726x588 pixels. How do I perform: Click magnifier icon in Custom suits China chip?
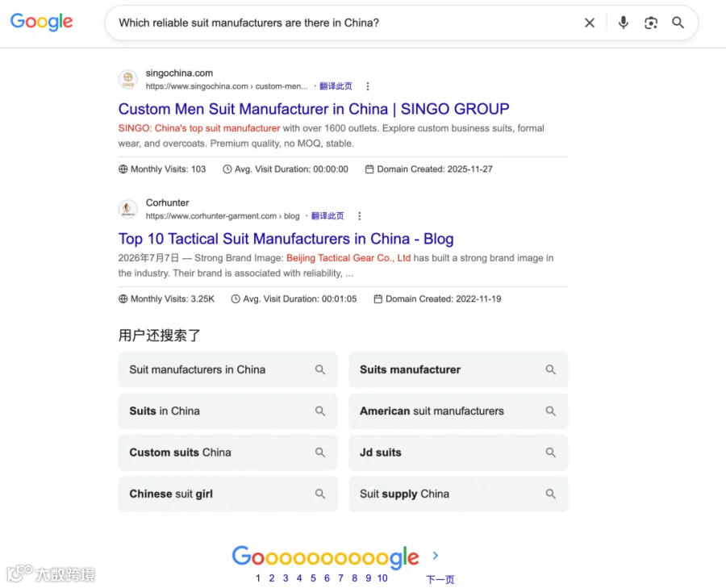click(320, 452)
